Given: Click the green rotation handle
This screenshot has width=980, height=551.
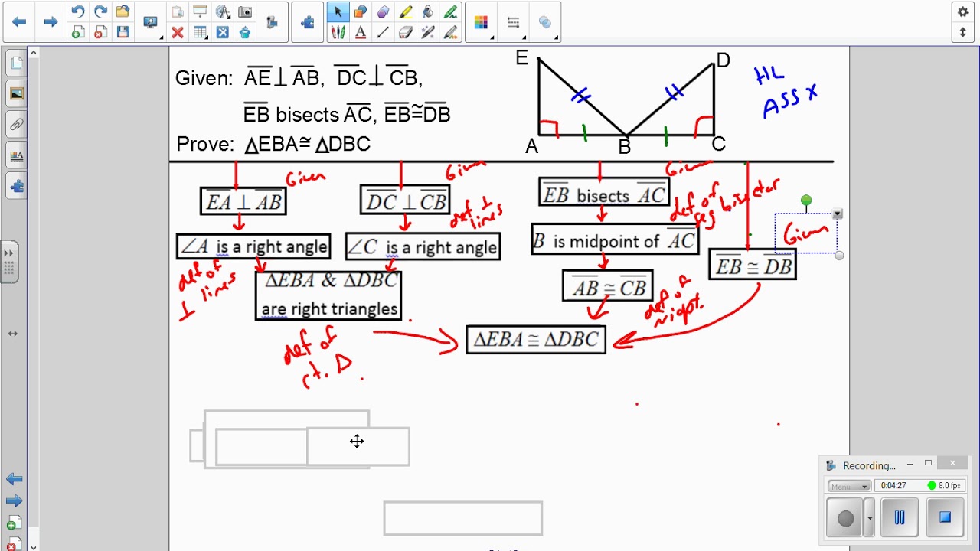Looking at the screenshot, I should [x=806, y=201].
